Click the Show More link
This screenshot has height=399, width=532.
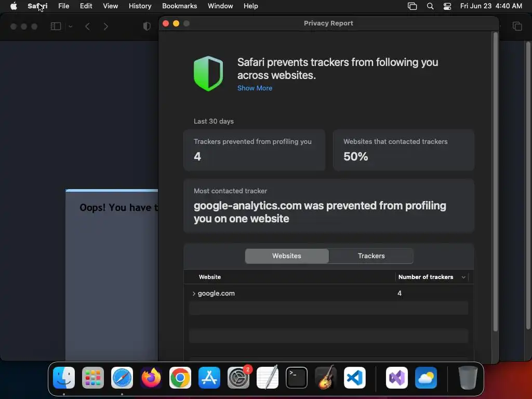tap(255, 88)
